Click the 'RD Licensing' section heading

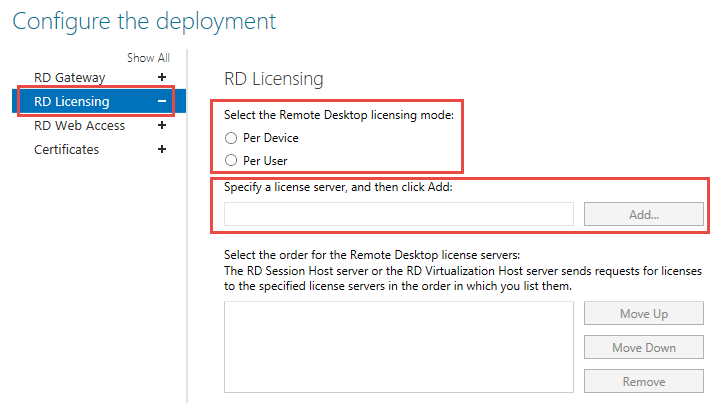point(274,79)
